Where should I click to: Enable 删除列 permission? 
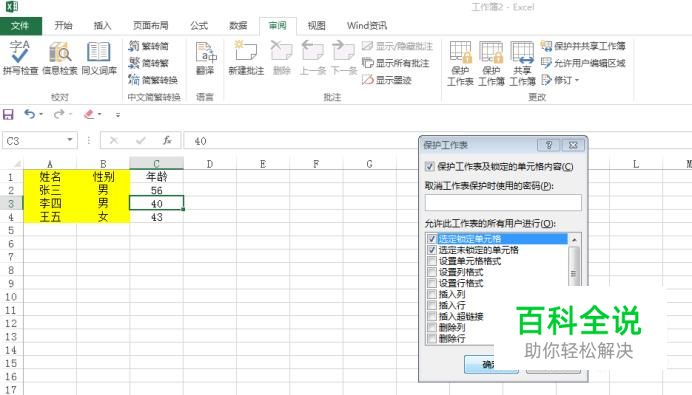pos(432,327)
